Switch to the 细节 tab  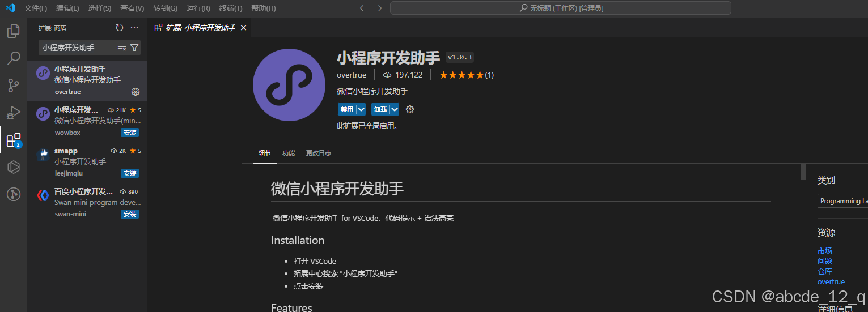(265, 153)
